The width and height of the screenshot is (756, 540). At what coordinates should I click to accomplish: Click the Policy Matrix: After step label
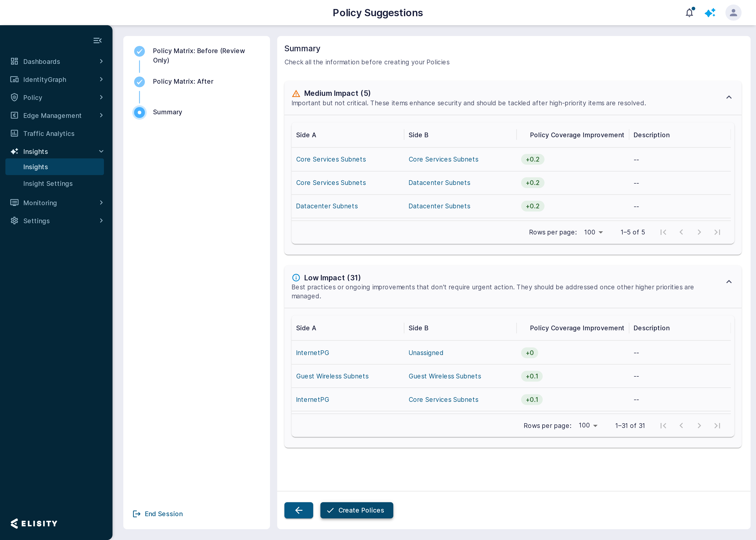tap(183, 81)
